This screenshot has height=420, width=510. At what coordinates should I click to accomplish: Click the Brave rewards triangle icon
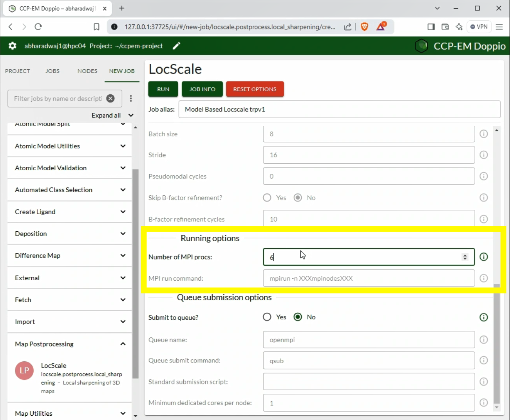click(381, 26)
